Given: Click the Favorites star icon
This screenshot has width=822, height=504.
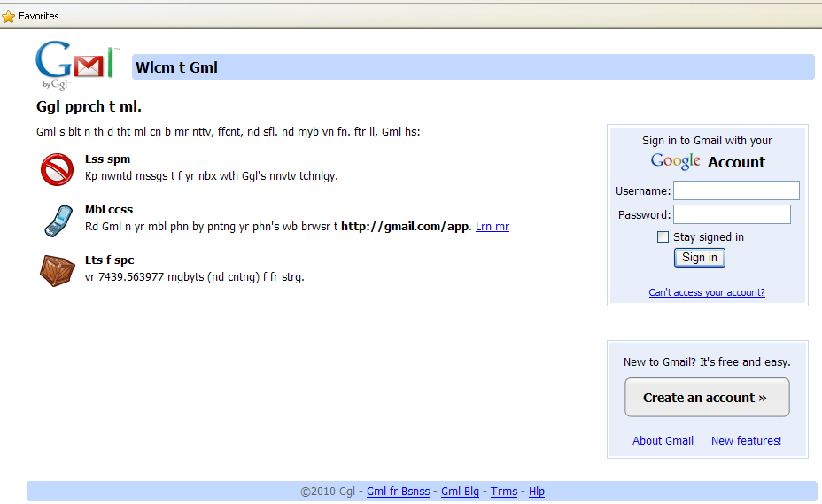Looking at the screenshot, I should click(8, 16).
